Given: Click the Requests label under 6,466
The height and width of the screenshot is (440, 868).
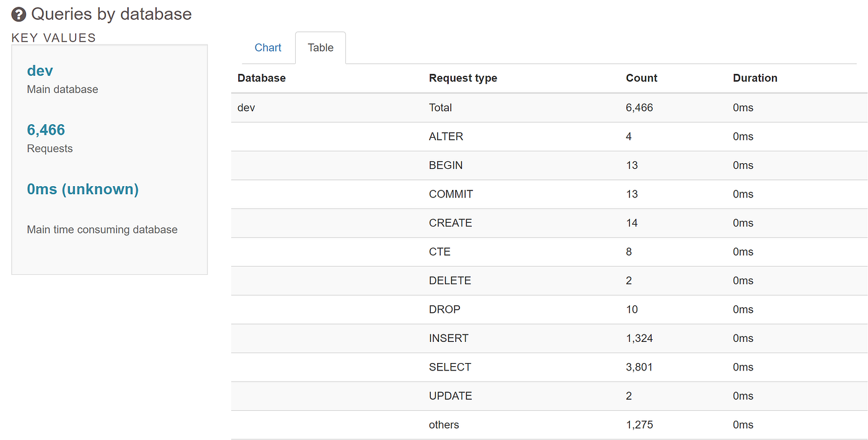Looking at the screenshot, I should [x=50, y=149].
